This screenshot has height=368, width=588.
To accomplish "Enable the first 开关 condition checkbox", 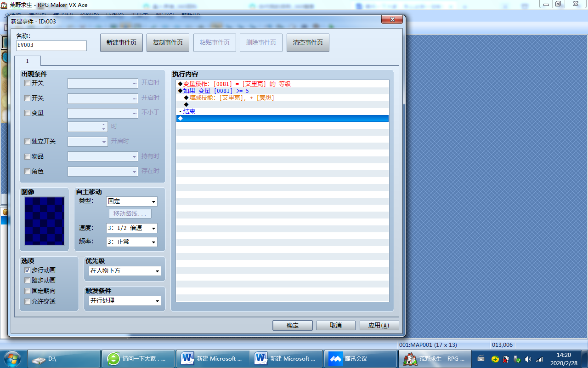I will point(28,83).
